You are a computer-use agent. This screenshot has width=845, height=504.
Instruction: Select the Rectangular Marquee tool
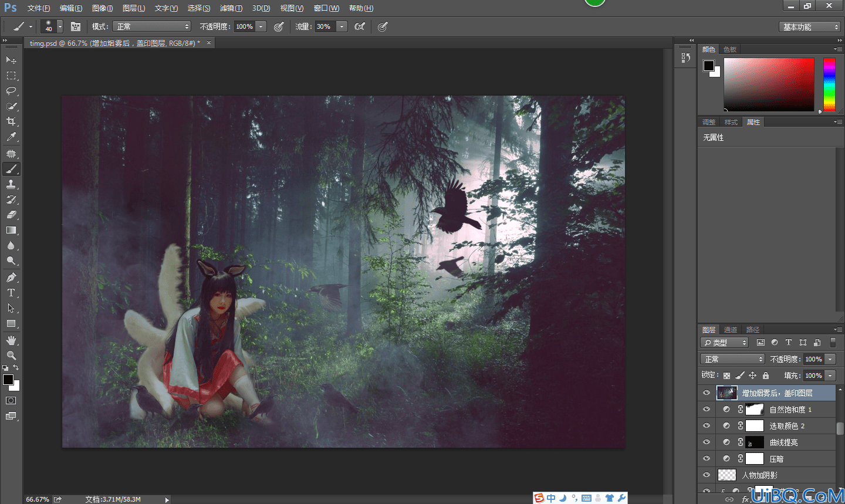pos(11,75)
